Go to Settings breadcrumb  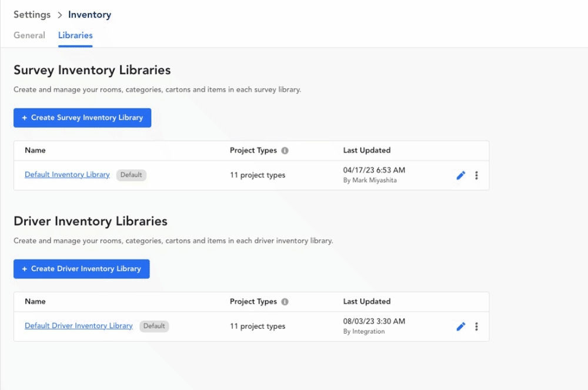point(32,15)
